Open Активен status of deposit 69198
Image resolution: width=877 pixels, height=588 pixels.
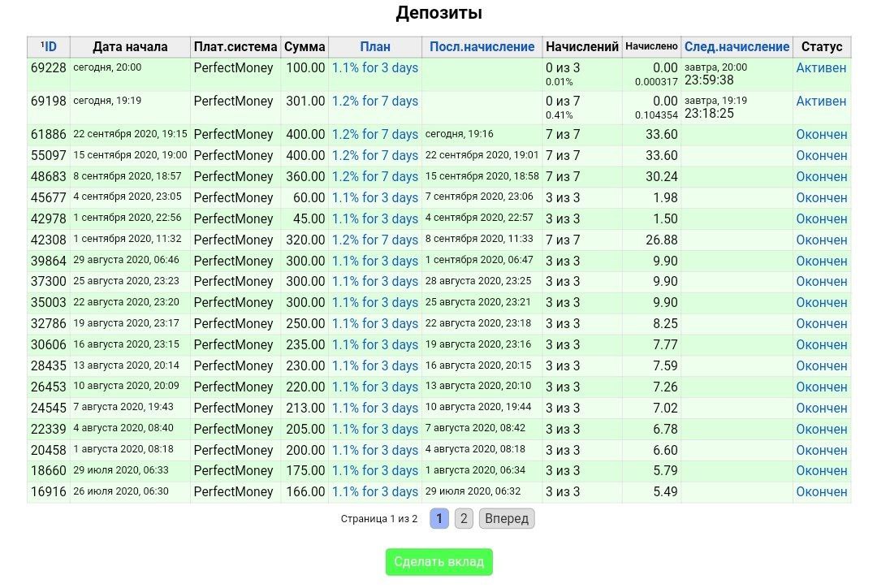coord(821,102)
